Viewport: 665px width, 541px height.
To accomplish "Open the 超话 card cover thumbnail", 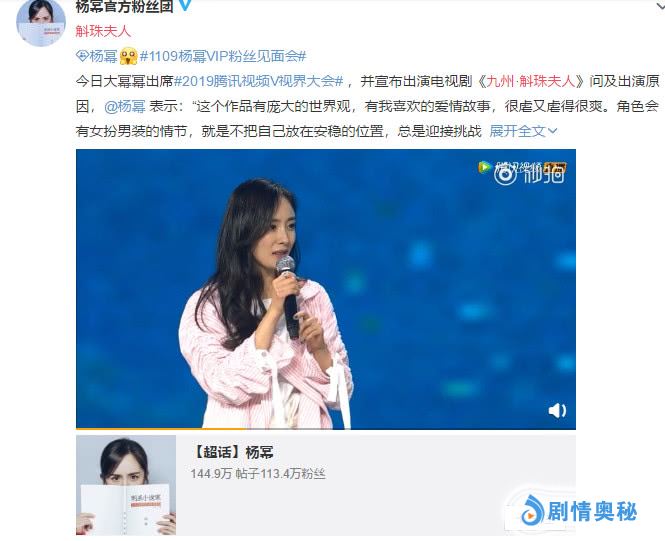I will 126,485.
